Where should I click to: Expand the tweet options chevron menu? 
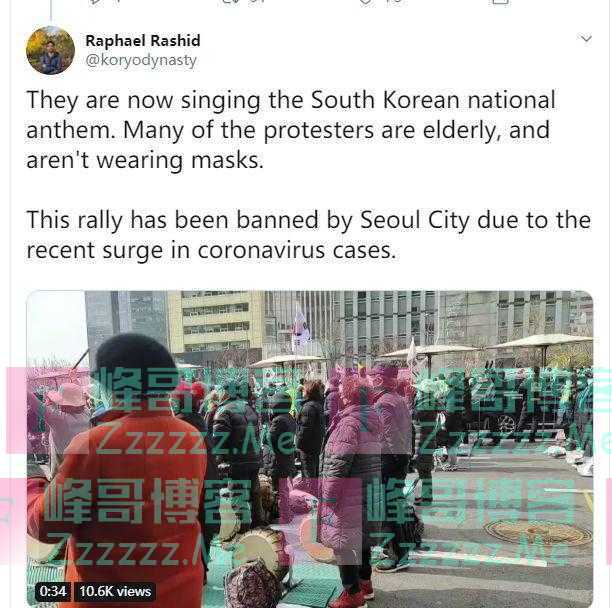point(586,39)
